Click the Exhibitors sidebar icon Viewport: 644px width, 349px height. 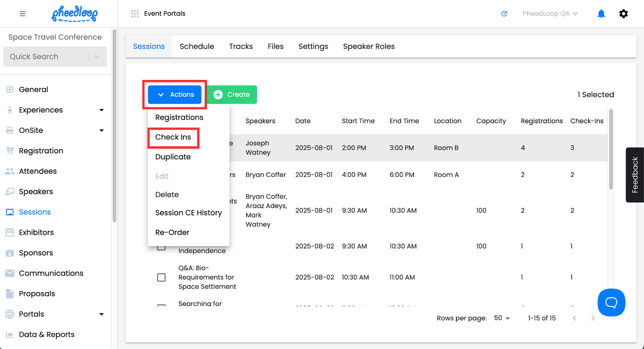tap(10, 232)
